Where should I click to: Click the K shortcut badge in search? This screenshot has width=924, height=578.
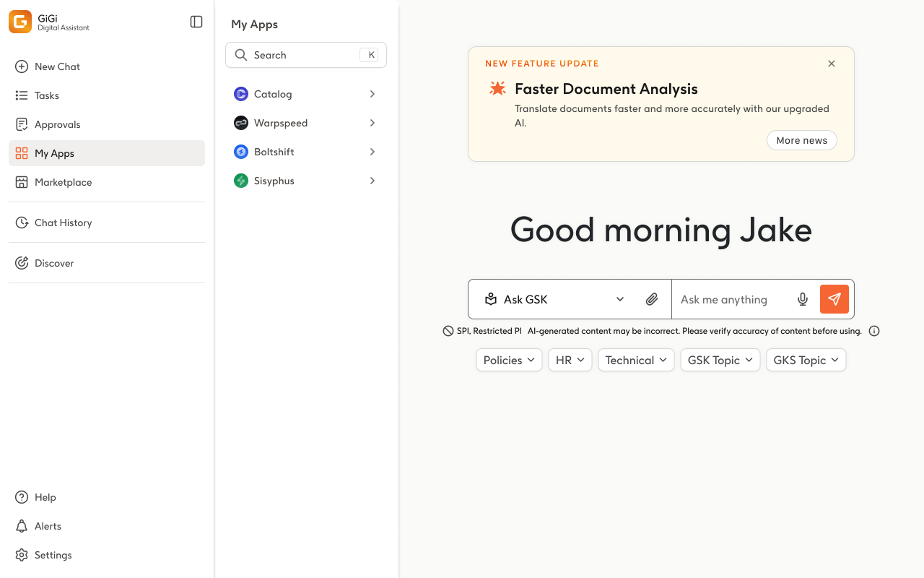369,55
